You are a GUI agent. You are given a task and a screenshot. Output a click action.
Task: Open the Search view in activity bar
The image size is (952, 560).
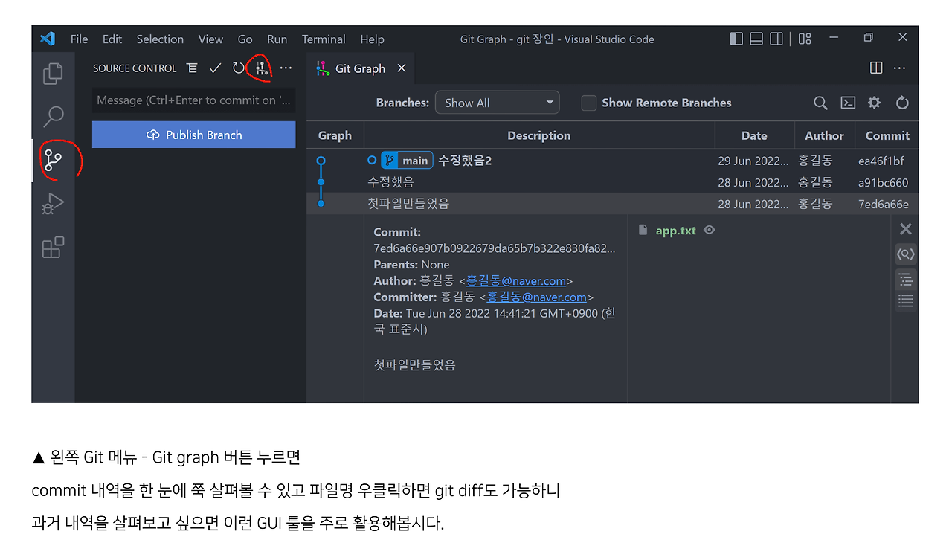pyautogui.click(x=53, y=117)
